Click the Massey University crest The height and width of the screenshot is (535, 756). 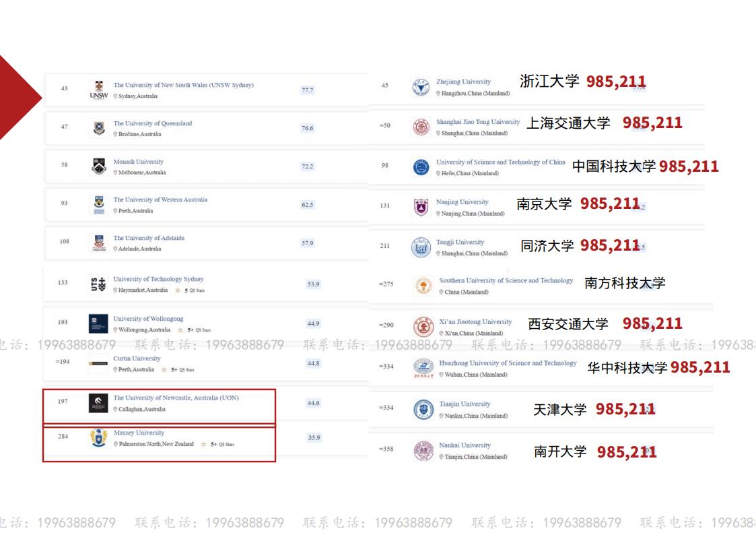point(99,438)
